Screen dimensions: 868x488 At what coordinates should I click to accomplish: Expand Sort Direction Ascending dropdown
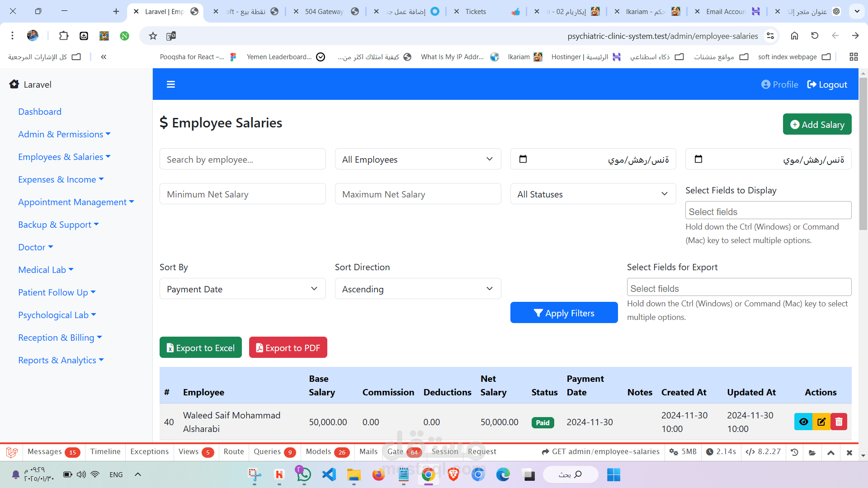(417, 289)
